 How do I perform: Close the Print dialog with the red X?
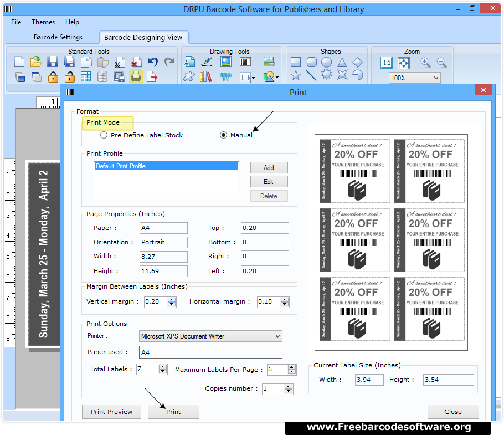tap(483, 90)
